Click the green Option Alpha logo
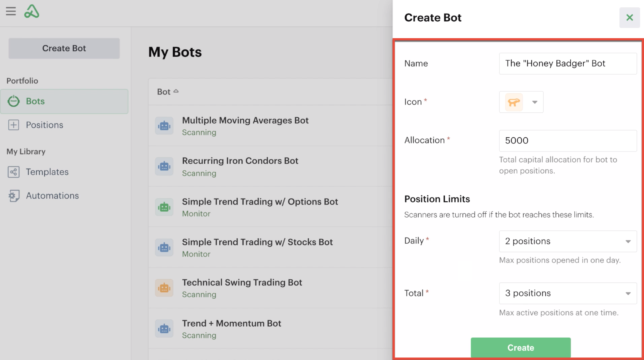The width and height of the screenshot is (644, 360). pos(31,11)
